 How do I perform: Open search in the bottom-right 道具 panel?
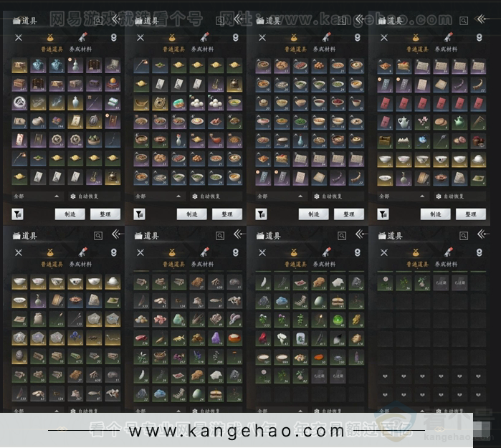pos(464,236)
